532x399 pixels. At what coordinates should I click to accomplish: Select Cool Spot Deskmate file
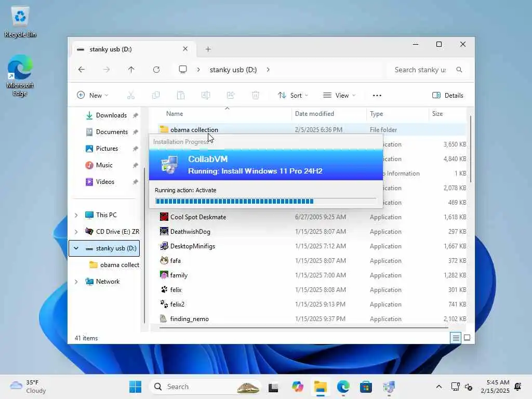click(312, 217)
